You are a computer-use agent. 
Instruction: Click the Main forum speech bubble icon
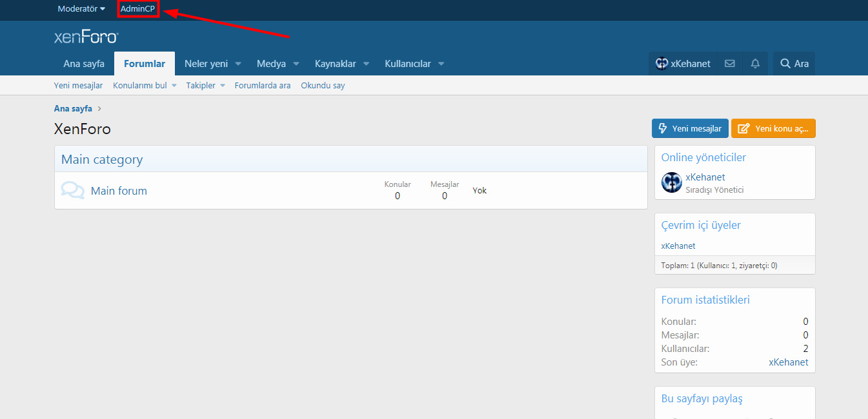[x=72, y=190]
